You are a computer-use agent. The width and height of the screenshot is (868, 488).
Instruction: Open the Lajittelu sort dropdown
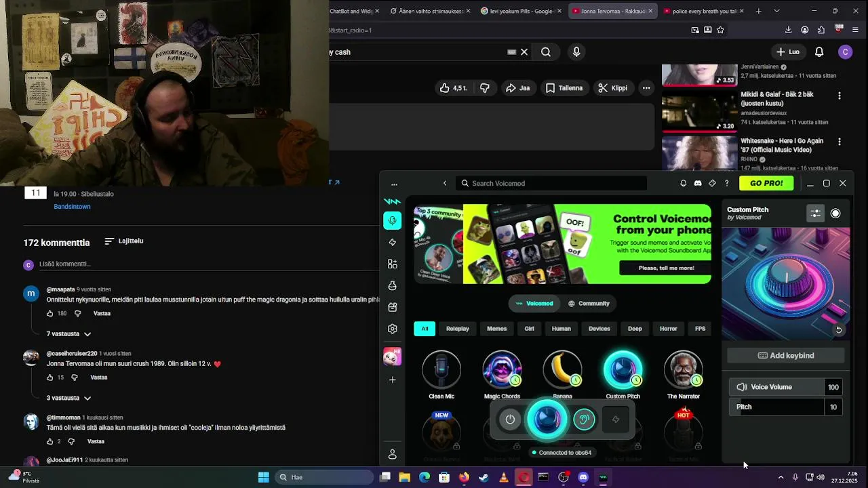pos(124,241)
